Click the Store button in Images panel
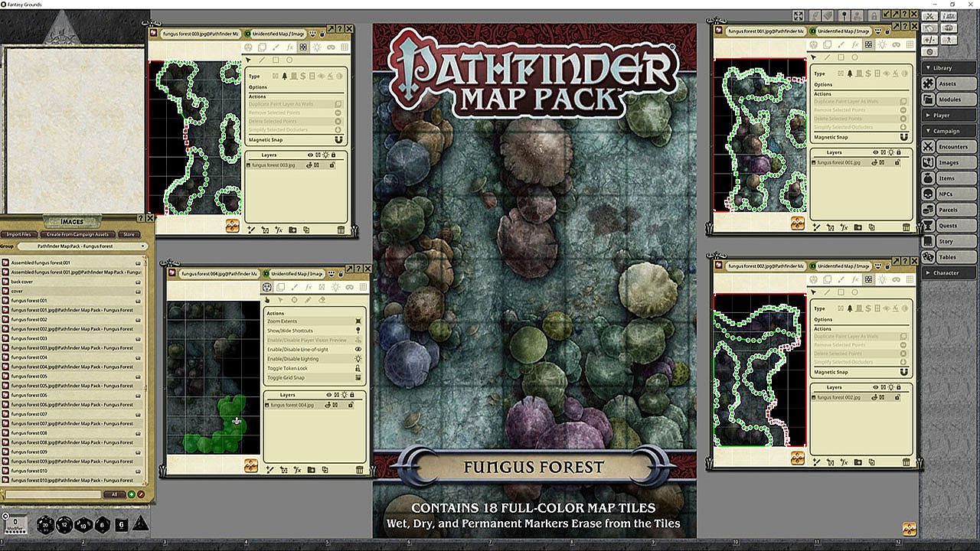Viewport: 980px width, 551px height. pyautogui.click(x=129, y=234)
